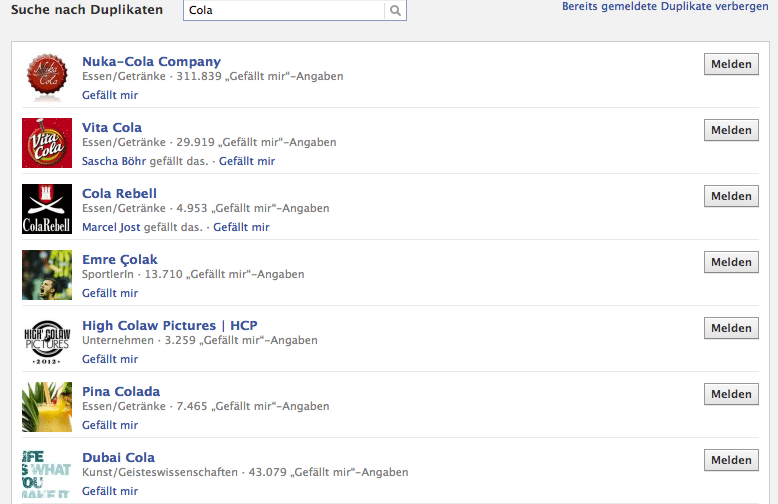Report Emre Çolak with Melden button
This screenshot has height=504, width=778.
click(731, 262)
